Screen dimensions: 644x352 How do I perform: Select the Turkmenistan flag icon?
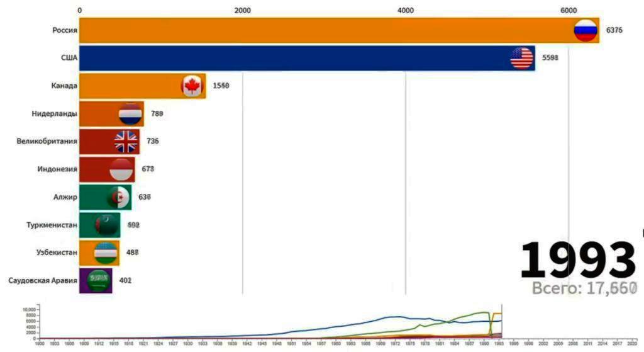pyautogui.click(x=106, y=225)
